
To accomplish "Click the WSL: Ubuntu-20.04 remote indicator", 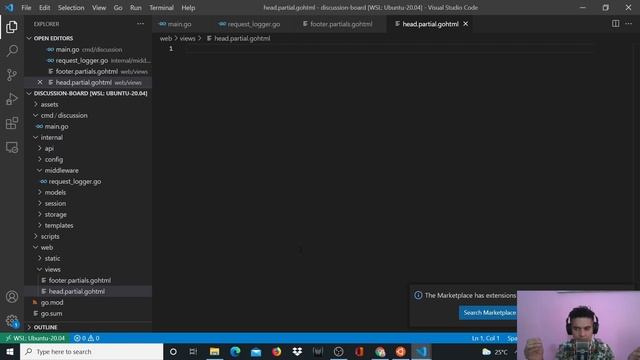I will pos(35,338).
